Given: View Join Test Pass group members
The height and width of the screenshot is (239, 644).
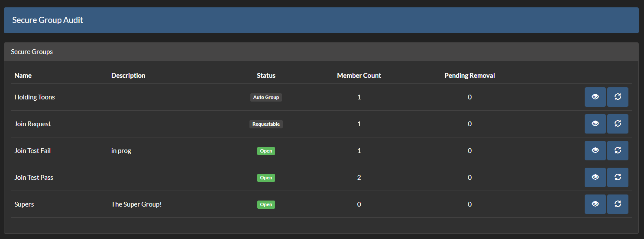Looking at the screenshot, I should coord(595,178).
